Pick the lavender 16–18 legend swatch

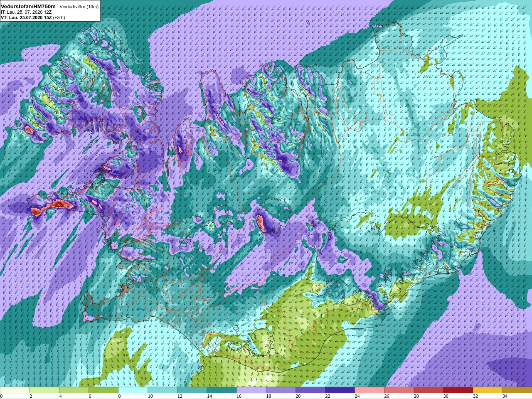tap(251, 391)
